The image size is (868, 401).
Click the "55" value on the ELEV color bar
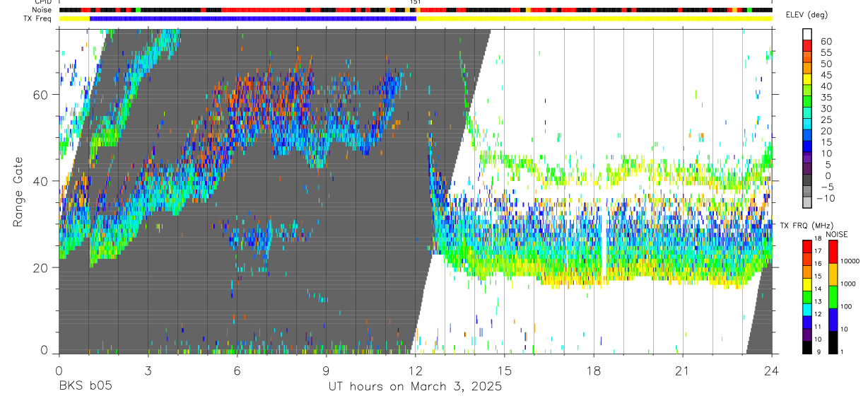click(x=825, y=52)
